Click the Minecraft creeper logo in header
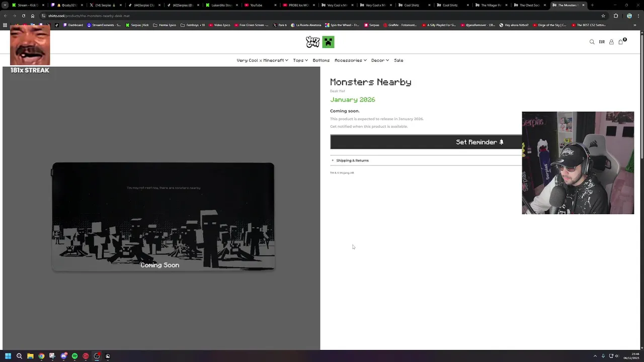Screen dimensions: 644x362 [328, 42]
